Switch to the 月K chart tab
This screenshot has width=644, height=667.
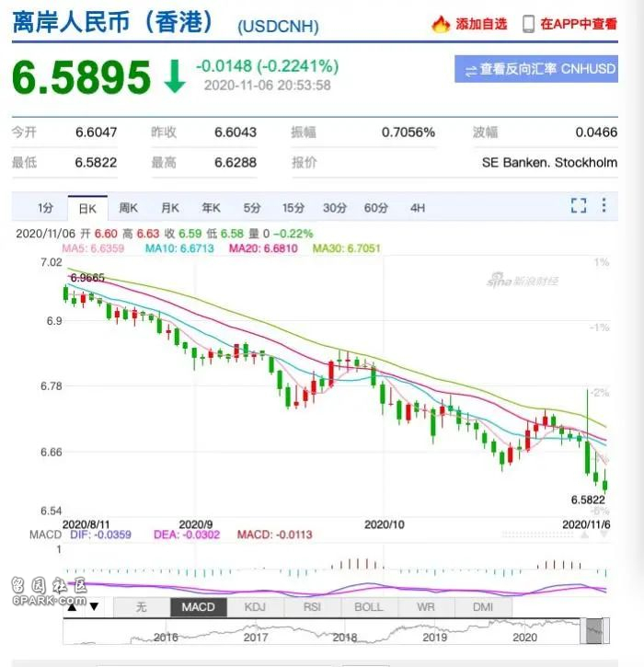(x=169, y=208)
